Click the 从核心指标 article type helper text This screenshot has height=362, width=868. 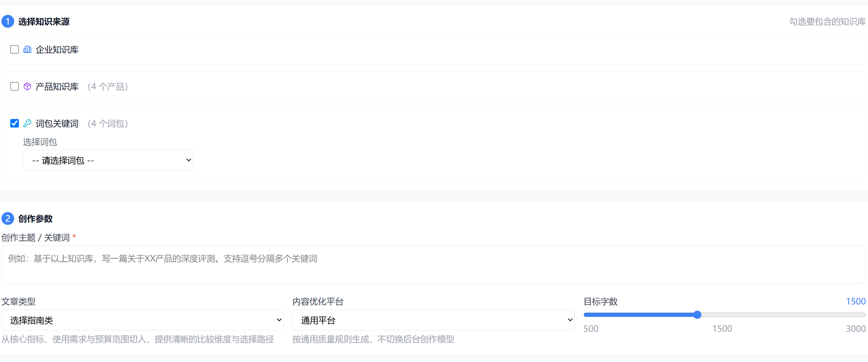138,339
